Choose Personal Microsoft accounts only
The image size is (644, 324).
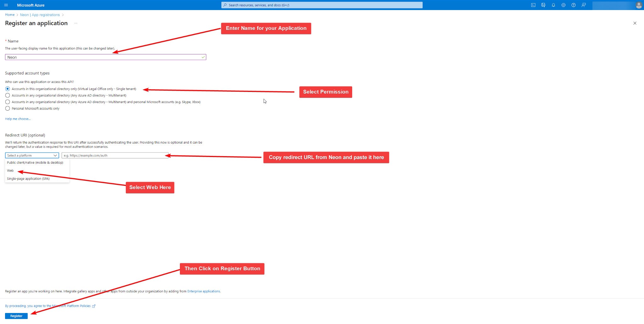tap(8, 109)
